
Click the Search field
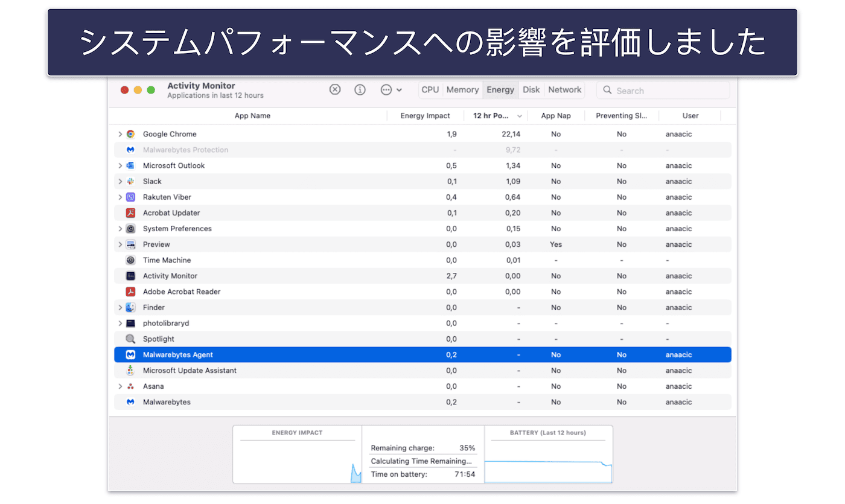click(x=663, y=91)
